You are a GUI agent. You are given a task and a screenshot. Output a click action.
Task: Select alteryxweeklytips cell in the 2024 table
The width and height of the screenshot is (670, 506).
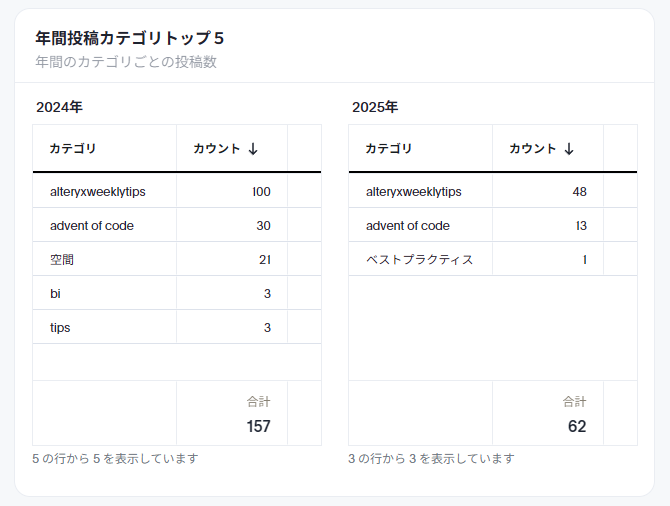(x=98, y=191)
